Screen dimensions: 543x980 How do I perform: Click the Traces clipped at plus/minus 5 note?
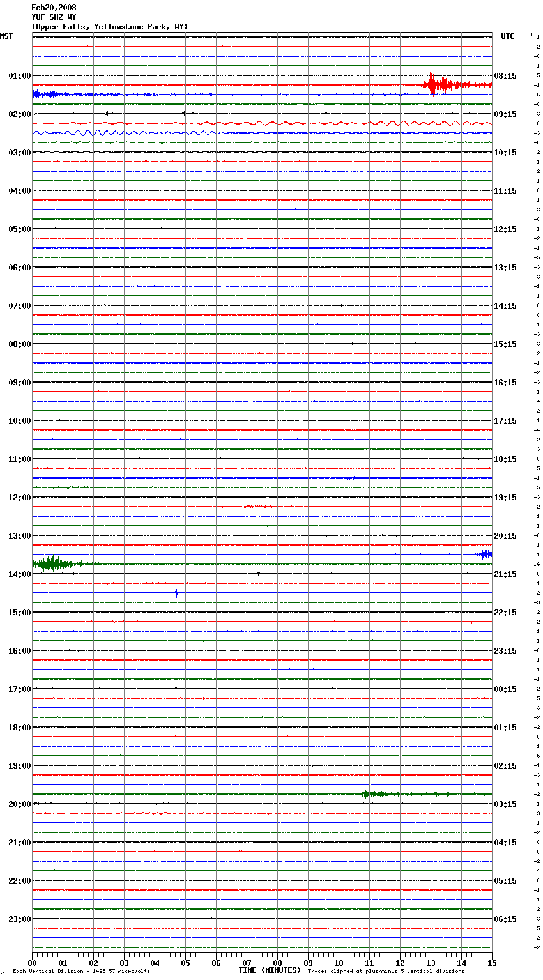[x=386, y=972]
